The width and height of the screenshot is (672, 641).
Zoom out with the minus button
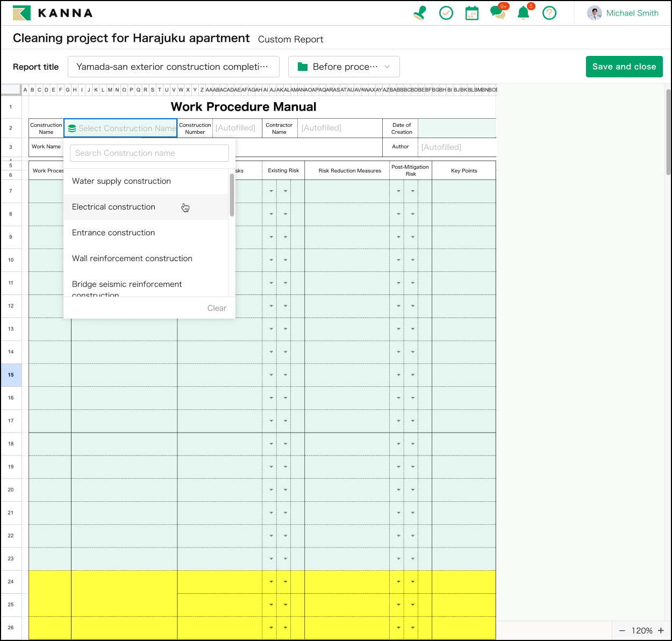[x=622, y=630]
